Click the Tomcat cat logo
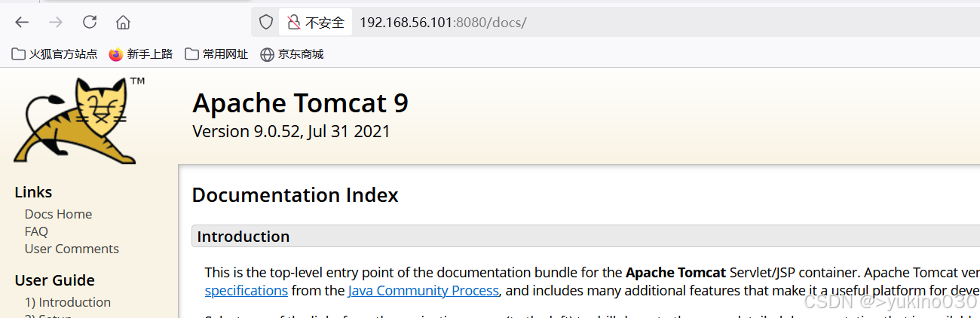This screenshot has width=980, height=318. (x=79, y=119)
